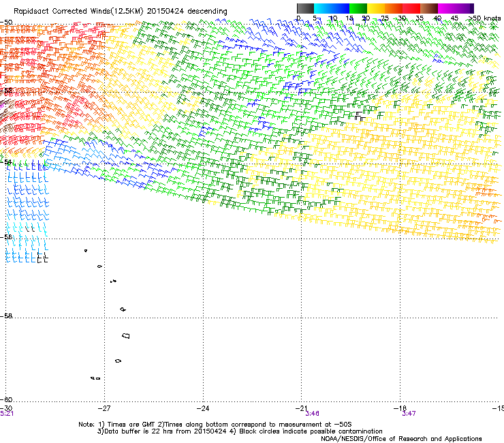Click the '-18' longitude axis label
Viewport: 504px width, 443px height.
point(400,408)
